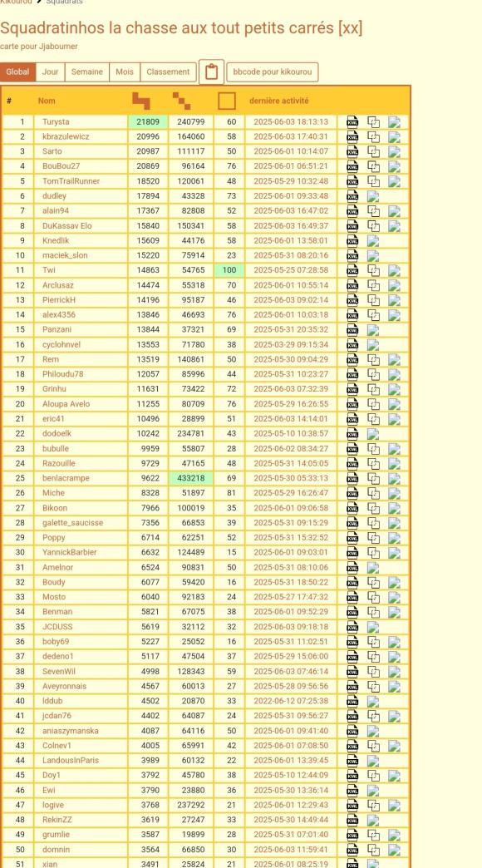
Task: Download the KML file for Turysta
Action: pyautogui.click(x=352, y=121)
